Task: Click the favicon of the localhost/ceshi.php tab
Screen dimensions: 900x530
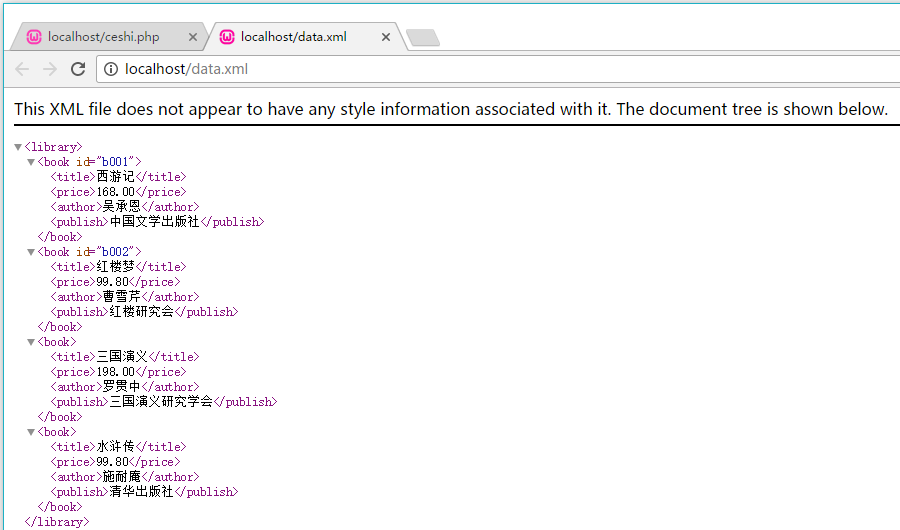Action: [34, 37]
